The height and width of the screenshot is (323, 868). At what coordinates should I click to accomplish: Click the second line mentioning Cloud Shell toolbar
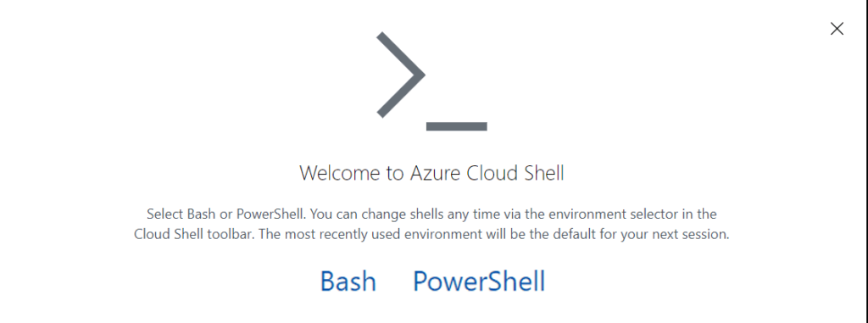coord(431,234)
